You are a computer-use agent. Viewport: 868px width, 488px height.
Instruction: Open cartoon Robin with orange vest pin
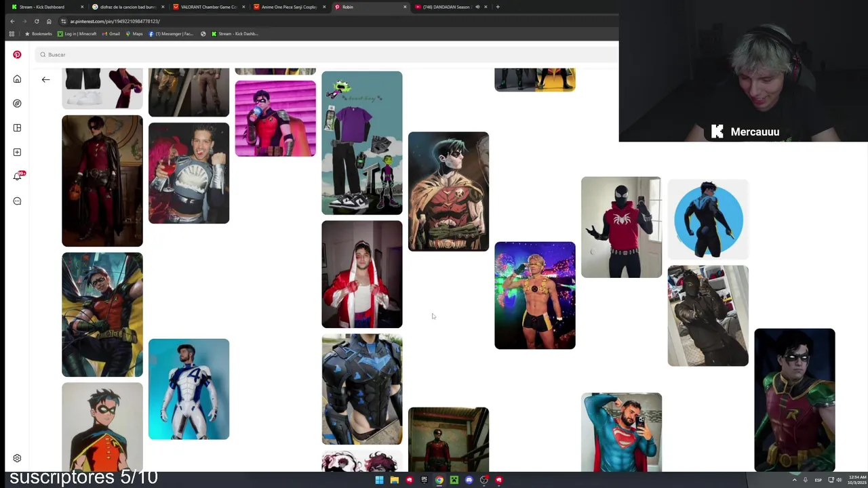click(x=102, y=427)
